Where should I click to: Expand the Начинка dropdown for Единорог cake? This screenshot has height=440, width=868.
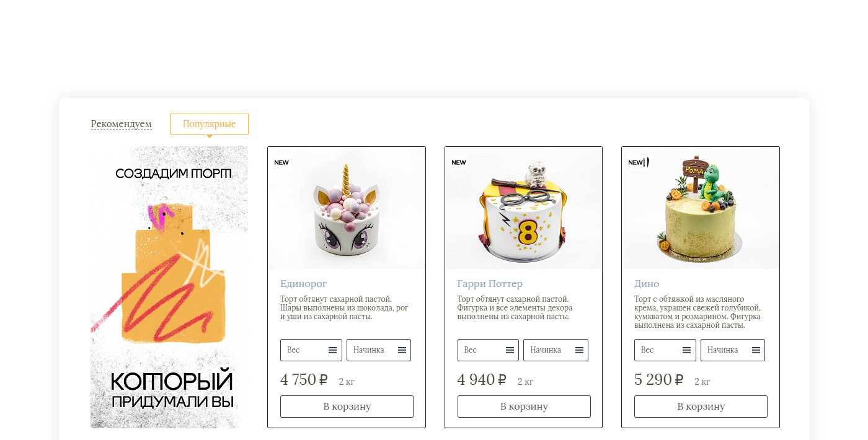(379, 350)
